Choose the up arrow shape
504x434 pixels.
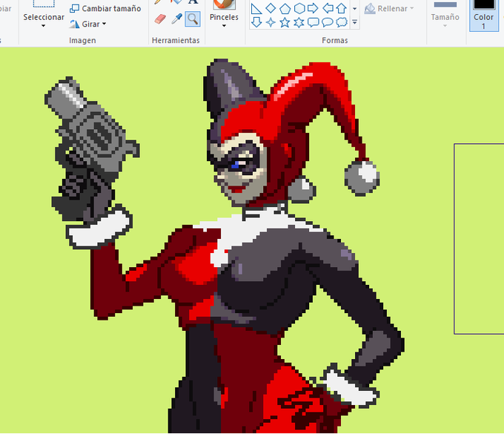tap(342, 8)
